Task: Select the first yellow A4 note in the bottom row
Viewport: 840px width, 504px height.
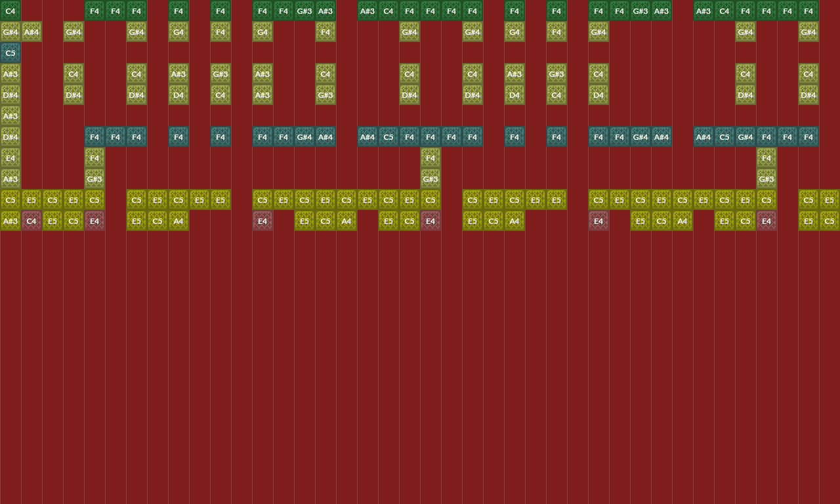Action: coord(178,220)
